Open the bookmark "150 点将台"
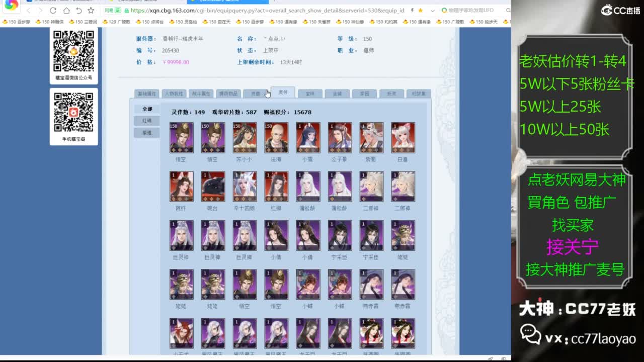The width and height of the screenshot is (644, 362). tap(149, 22)
